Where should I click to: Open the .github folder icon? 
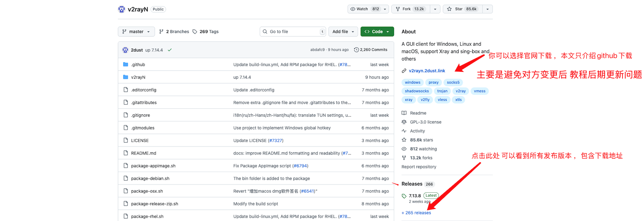(126, 65)
